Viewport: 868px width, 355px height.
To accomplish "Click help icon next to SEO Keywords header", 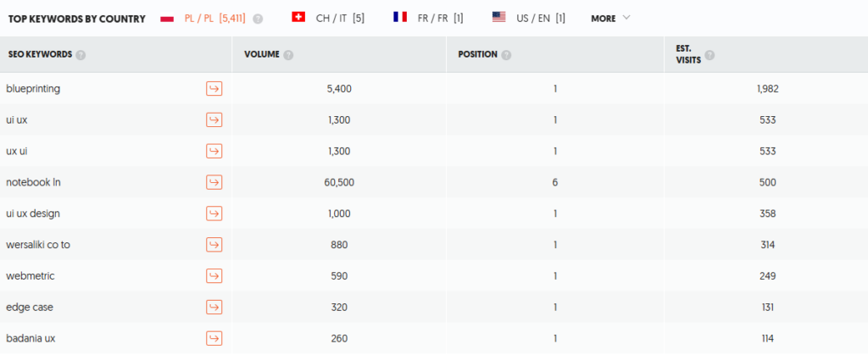I will click(x=81, y=55).
